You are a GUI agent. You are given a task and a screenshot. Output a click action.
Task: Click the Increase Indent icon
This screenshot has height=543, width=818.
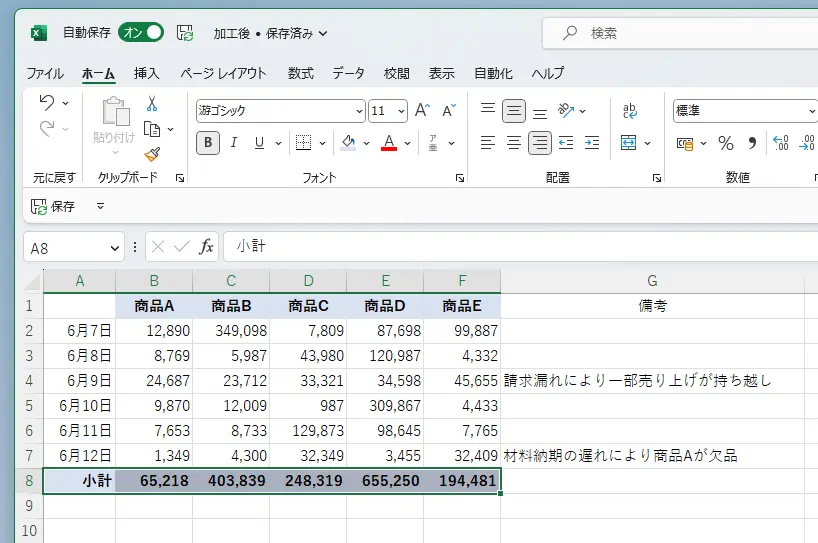click(x=592, y=143)
